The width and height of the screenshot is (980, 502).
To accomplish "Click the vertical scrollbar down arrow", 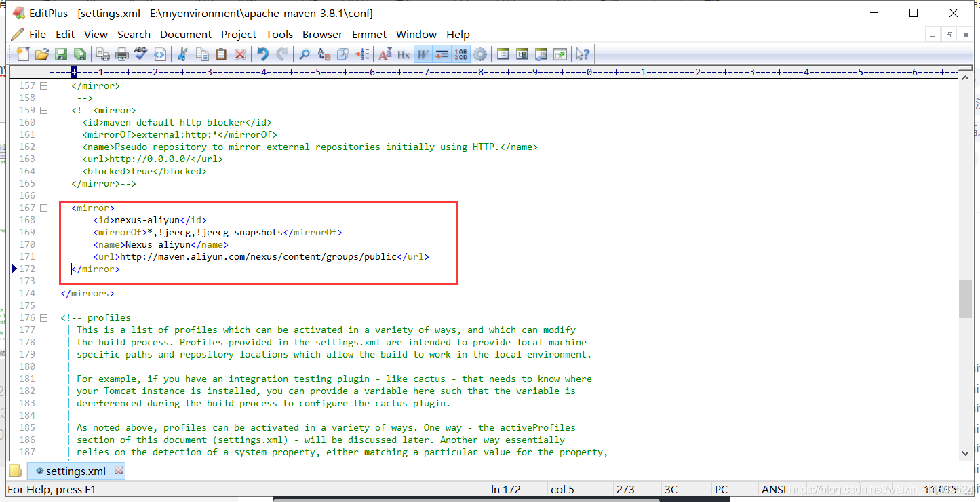I will point(965,452).
